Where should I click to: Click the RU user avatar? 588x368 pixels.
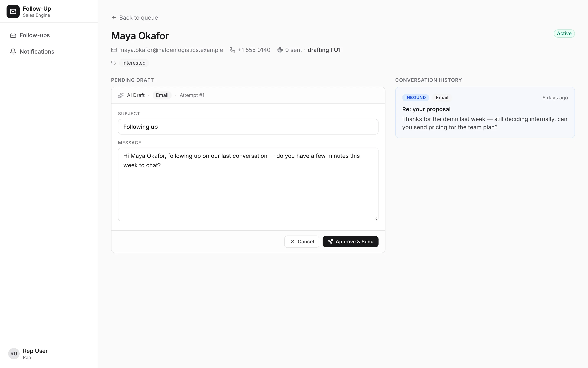pyautogui.click(x=14, y=354)
